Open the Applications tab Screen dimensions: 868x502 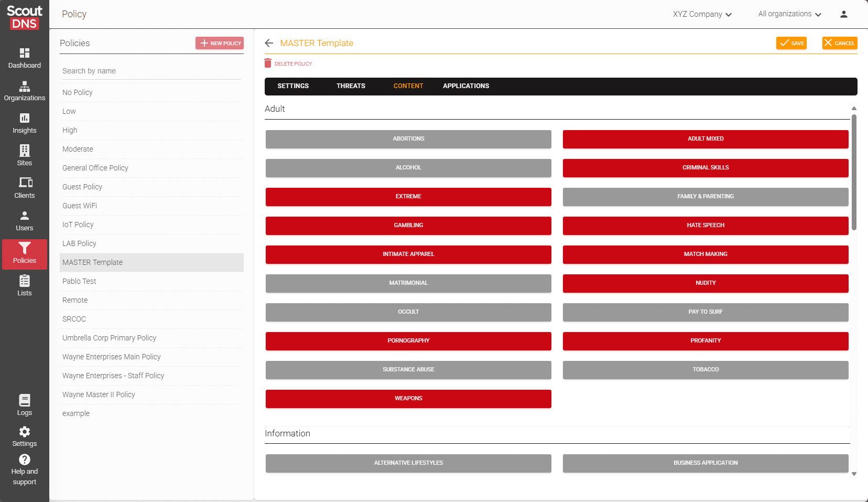pyautogui.click(x=465, y=86)
